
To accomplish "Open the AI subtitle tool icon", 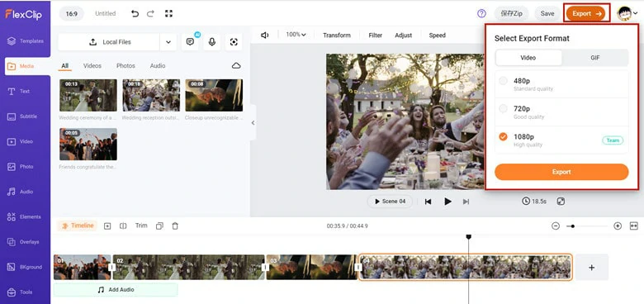I will click(x=190, y=42).
